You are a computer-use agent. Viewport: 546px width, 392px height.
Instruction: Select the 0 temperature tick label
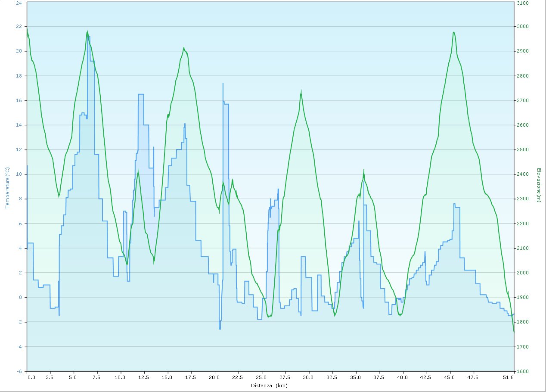[x=20, y=297]
